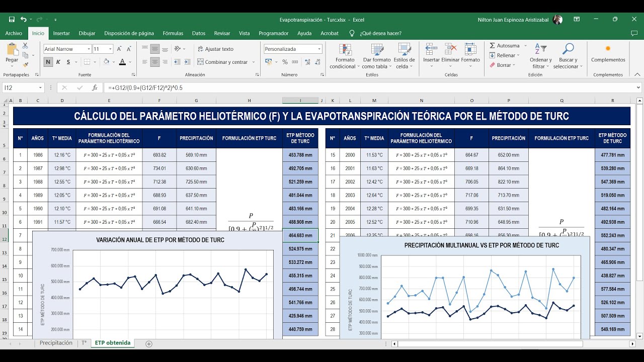The image size is (644, 362).
Task: Click the font color A swatch
Action: pyautogui.click(x=122, y=62)
